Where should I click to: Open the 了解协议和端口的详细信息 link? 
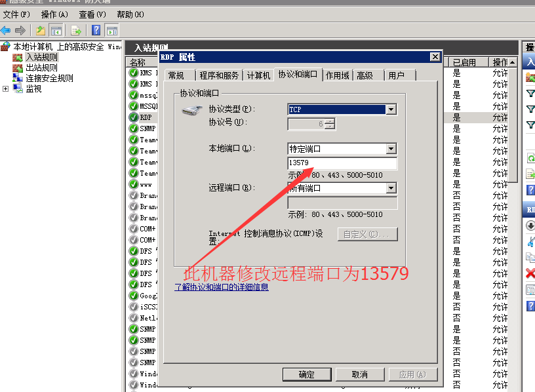tap(222, 287)
